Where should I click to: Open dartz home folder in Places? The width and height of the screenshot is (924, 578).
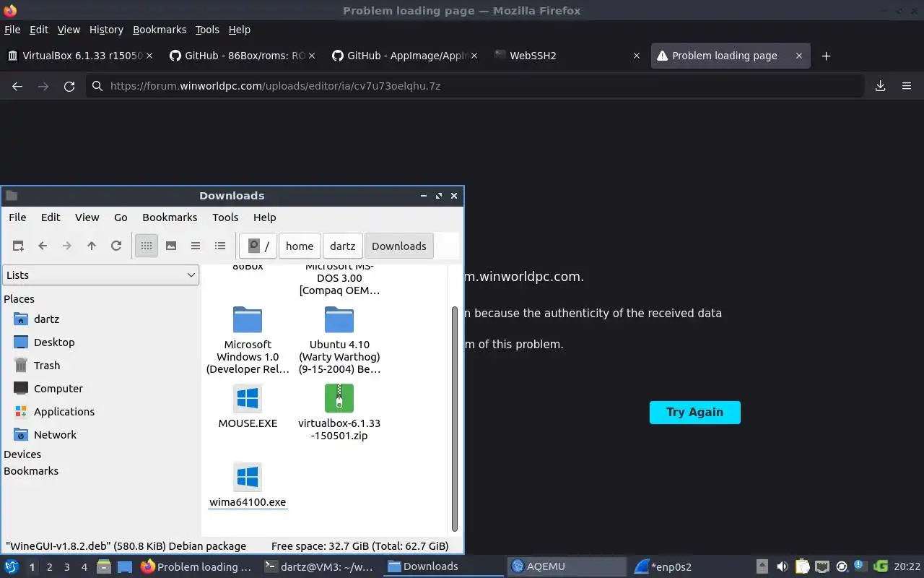[x=46, y=319]
